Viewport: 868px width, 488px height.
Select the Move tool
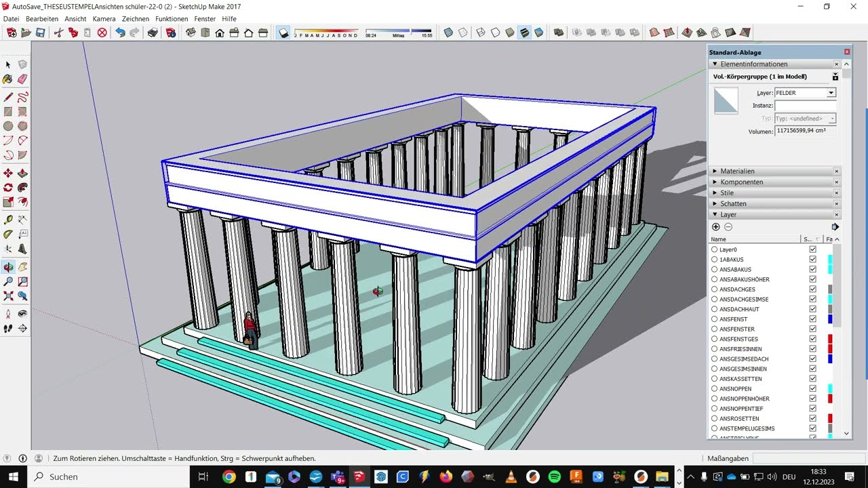tap(8, 174)
